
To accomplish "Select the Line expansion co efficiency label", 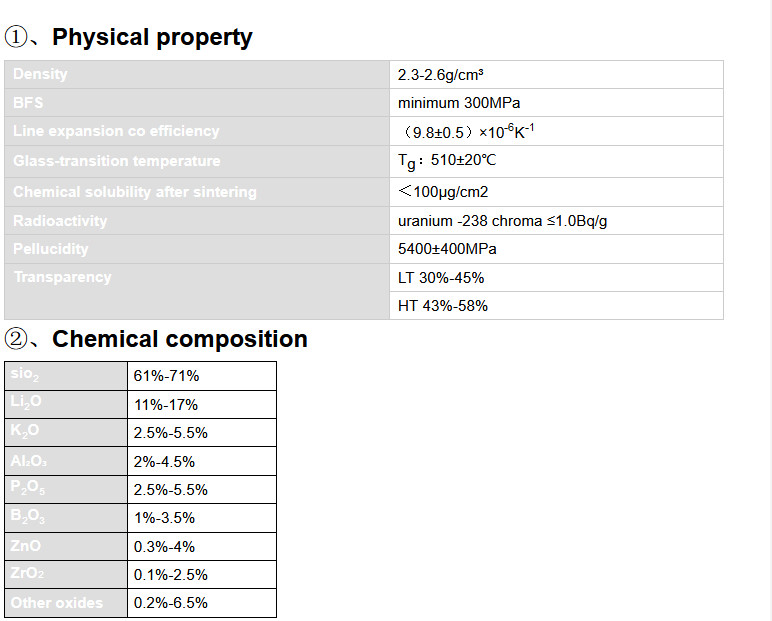I will click(x=116, y=131).
